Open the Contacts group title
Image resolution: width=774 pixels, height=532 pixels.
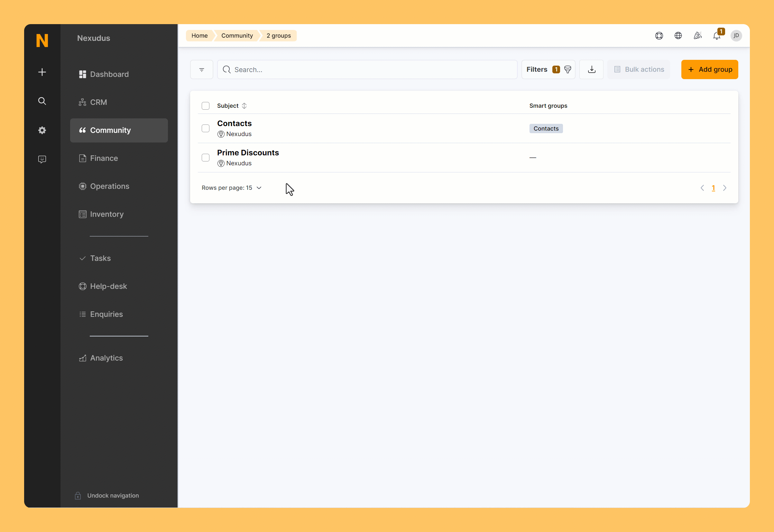(x=234, y=123)
